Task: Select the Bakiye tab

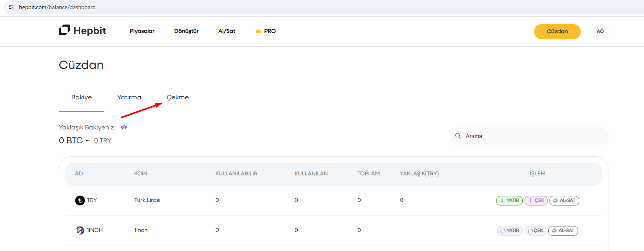Action: pos(81,97)
